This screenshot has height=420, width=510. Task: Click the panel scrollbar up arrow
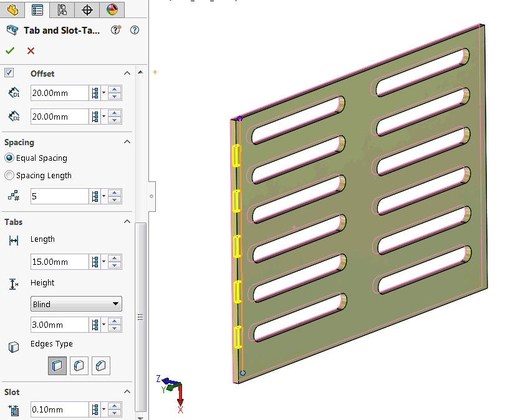pos(140,72)
